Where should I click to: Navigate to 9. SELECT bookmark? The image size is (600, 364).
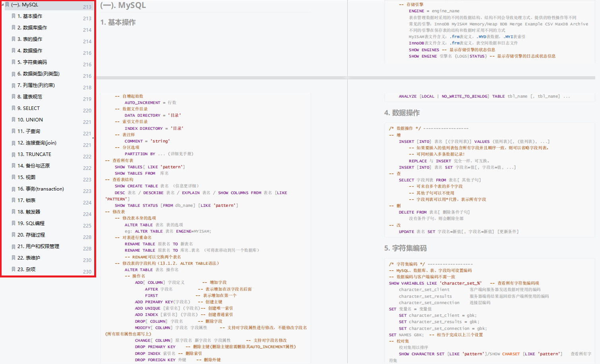click(x=29, y=108)
